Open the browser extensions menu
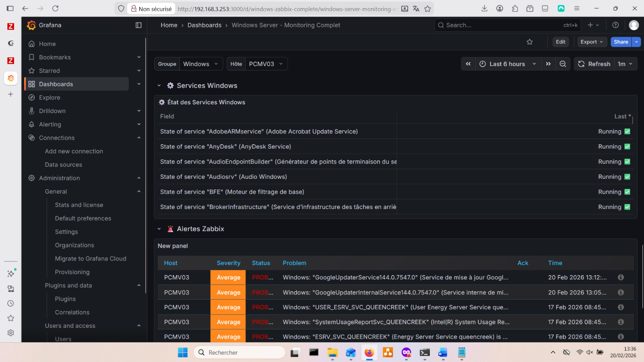 click(515, 8)
